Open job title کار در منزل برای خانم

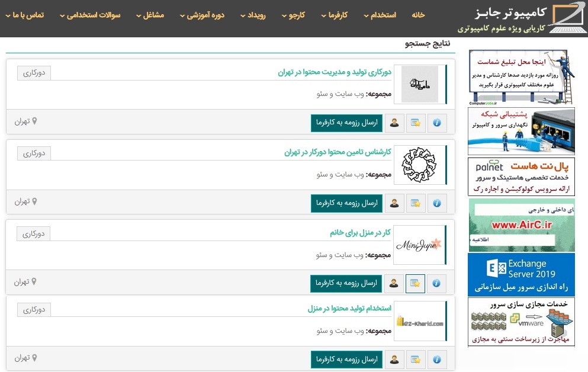click(361, 232)
